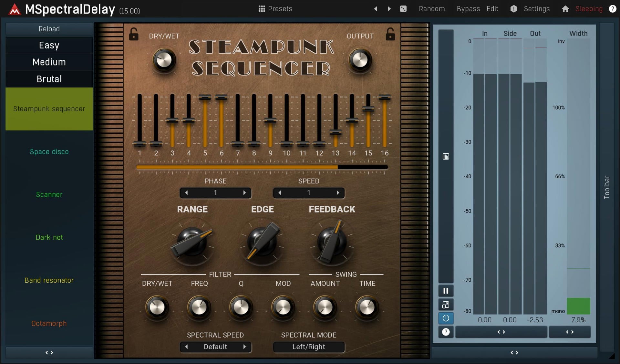Click step slider 13 handle

click(336, 132)
